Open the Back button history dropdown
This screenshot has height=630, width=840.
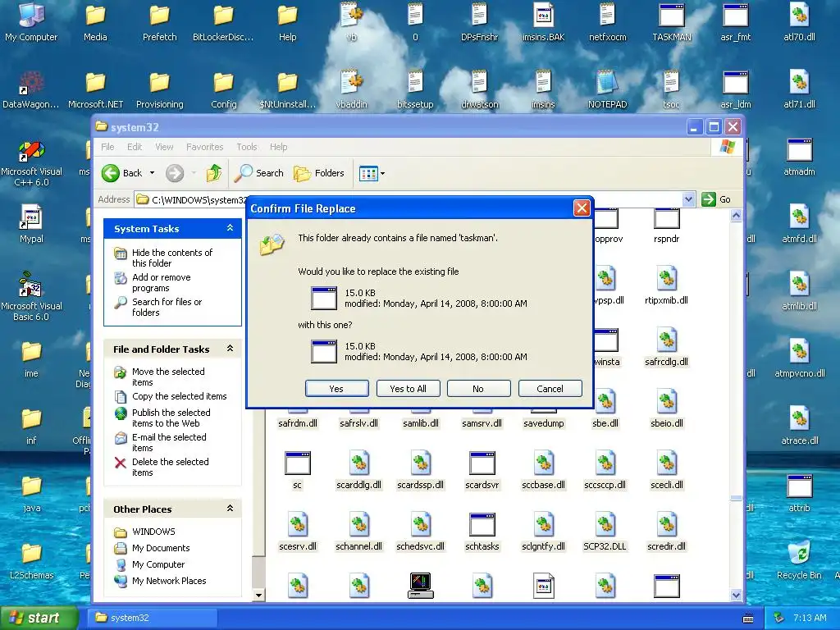(152, 173)
